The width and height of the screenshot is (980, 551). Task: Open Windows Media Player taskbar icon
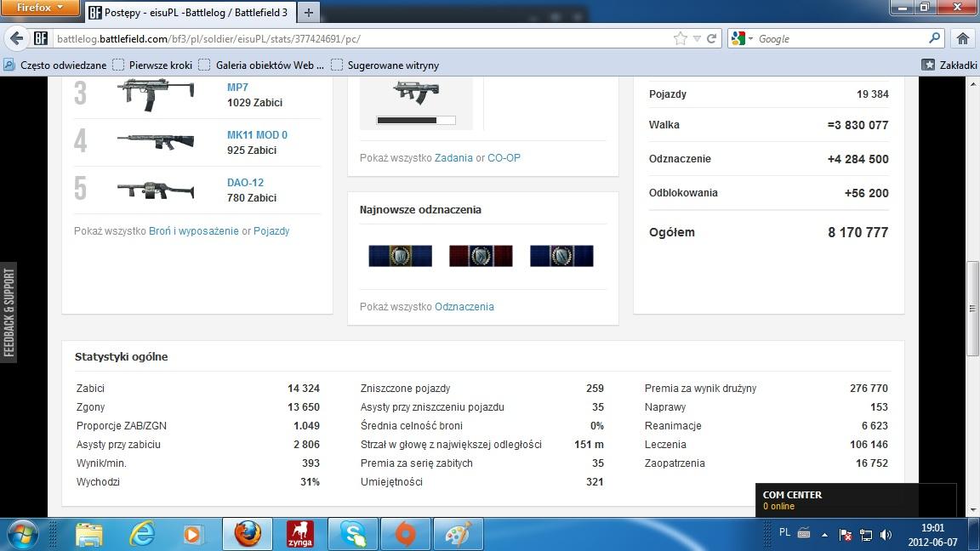click(x=193, y=535)
